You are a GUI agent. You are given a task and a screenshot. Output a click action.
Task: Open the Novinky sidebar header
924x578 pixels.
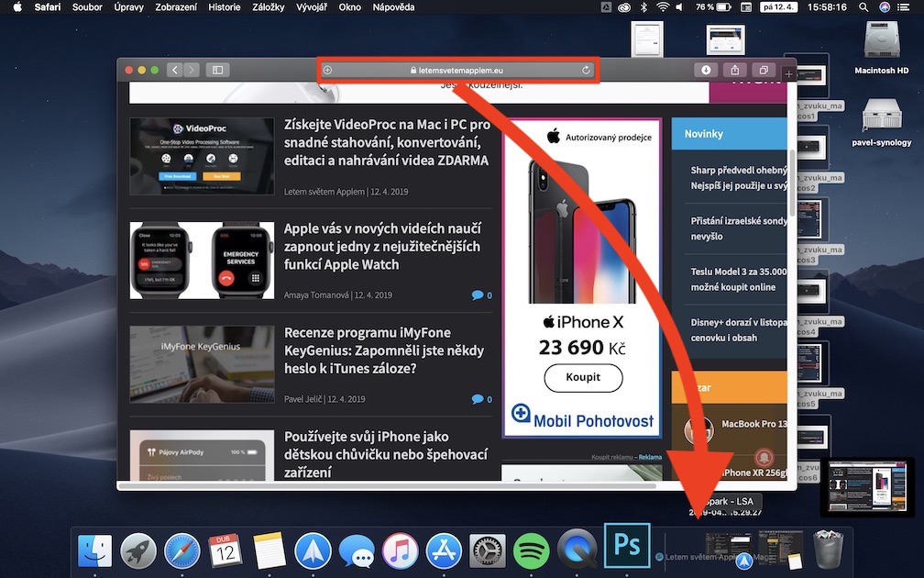pyautogui.click(x=729, y=134)
